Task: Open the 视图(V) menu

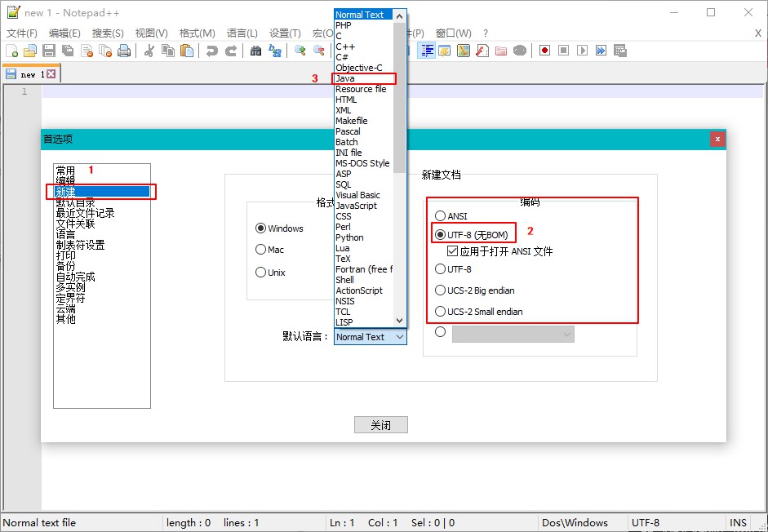Action: click(x=151, y=33)
